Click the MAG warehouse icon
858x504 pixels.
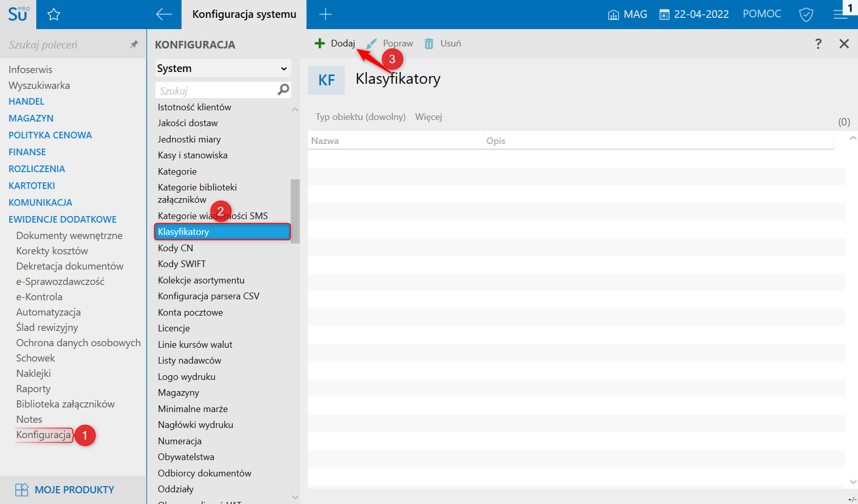pyautogui.click(x=613, y=15)
